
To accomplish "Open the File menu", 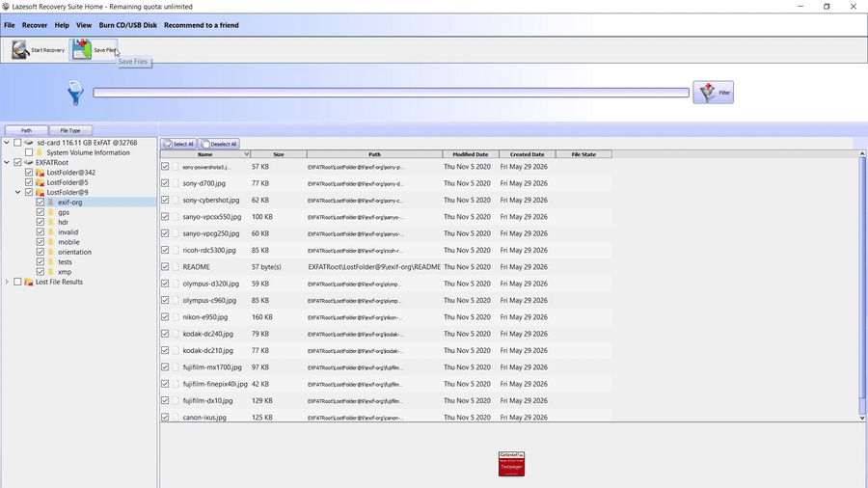I will [10, 25].
